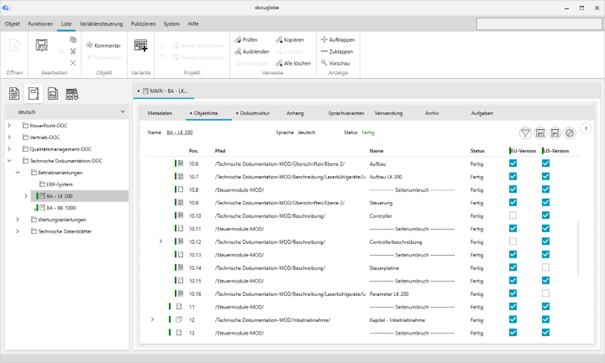This screenshot has height=363, width=605.
Task: Expand the Qualitätsmanagement-DOC folder
Action: [9, 149]
